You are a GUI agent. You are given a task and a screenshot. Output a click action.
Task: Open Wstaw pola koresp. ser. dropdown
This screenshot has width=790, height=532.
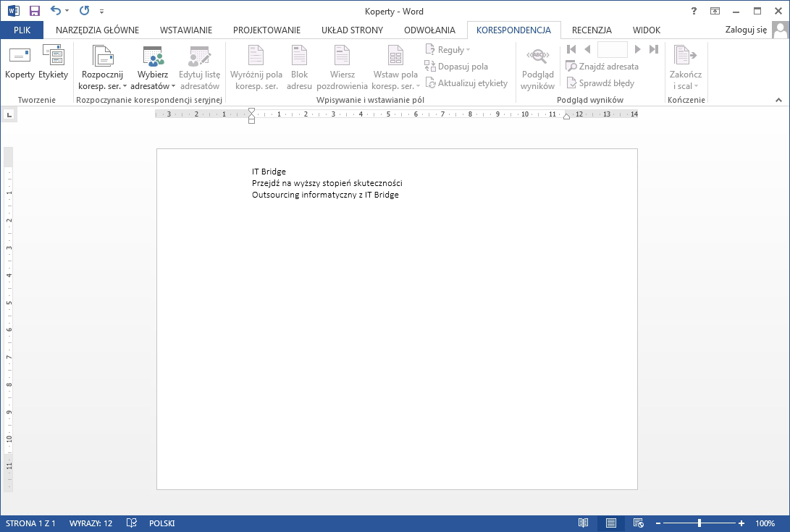[x=395, y=68]
